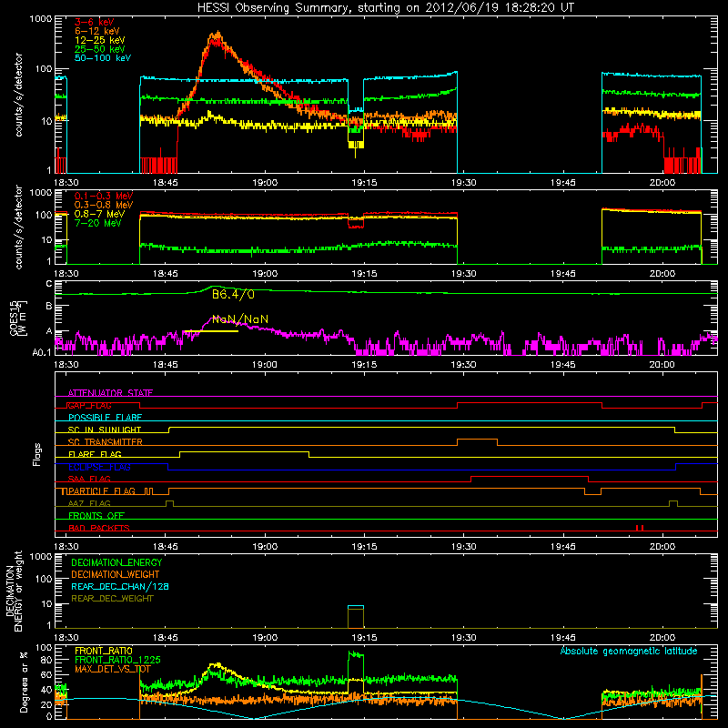Select the SC_TRANSMITTER flag label
The image size is (728, 728).
click(106, 441)
